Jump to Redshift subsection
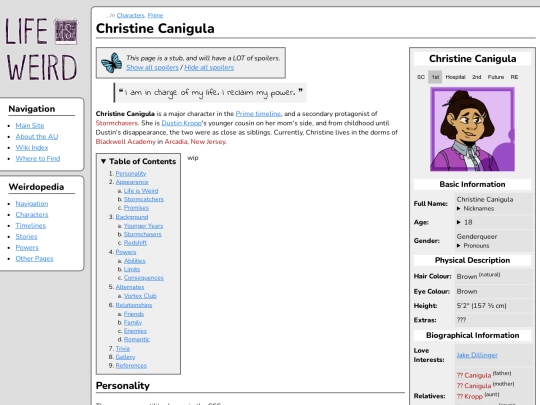 click(135, 243)
